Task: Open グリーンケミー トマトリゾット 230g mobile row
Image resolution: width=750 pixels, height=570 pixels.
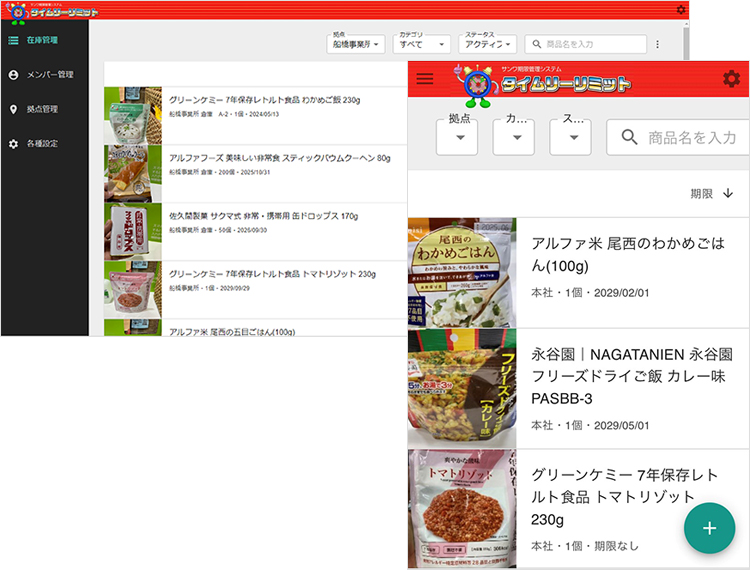Action: pyautogui.click(x=578, y=509)
